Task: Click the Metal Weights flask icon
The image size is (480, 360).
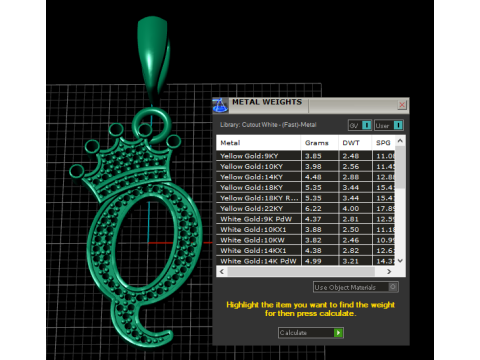Action: (220, 106)
